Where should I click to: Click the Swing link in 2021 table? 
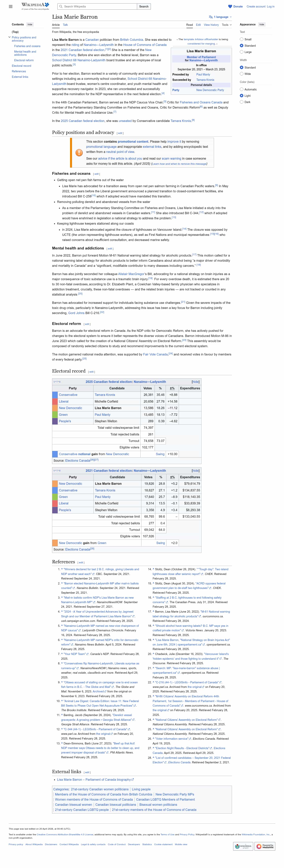(x=161, y=543)
